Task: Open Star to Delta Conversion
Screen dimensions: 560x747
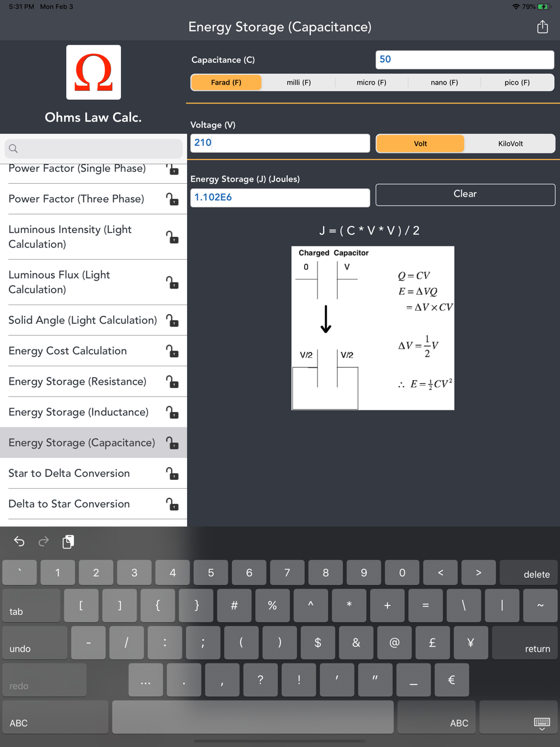Action: (x=94, y=474)
